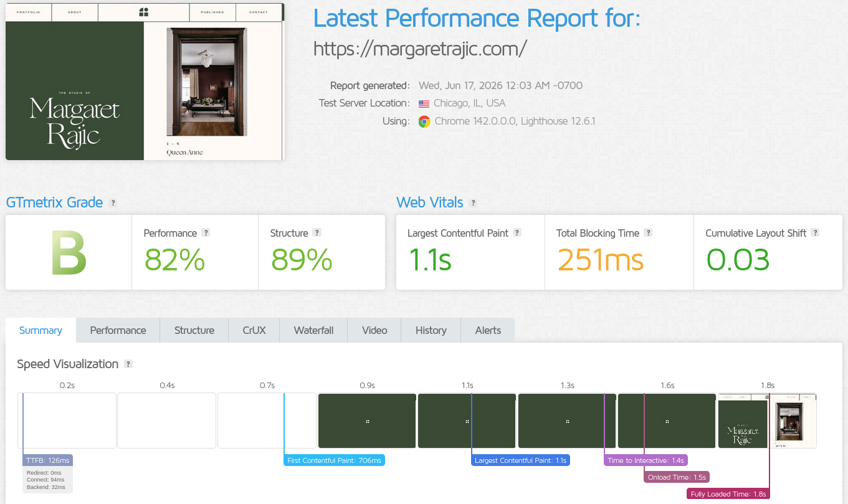The height and width of the screenshot is (504, 848).
Task: Go to the Waterfall tab
Action: (313, 330)
